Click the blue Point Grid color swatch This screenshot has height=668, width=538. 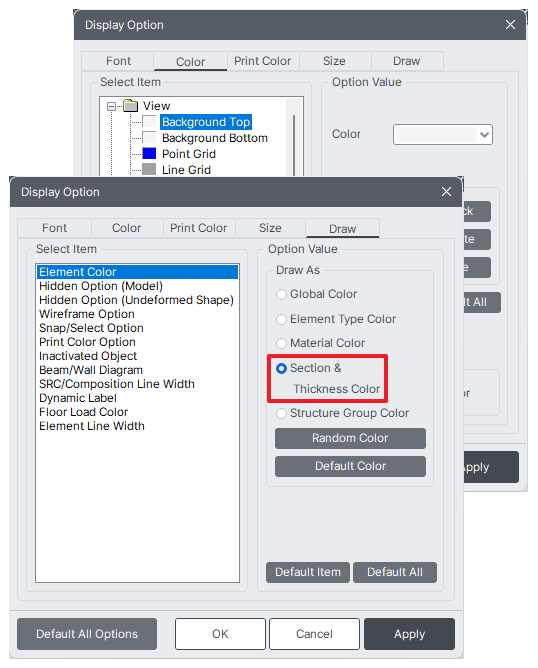(x=149, y=153)
